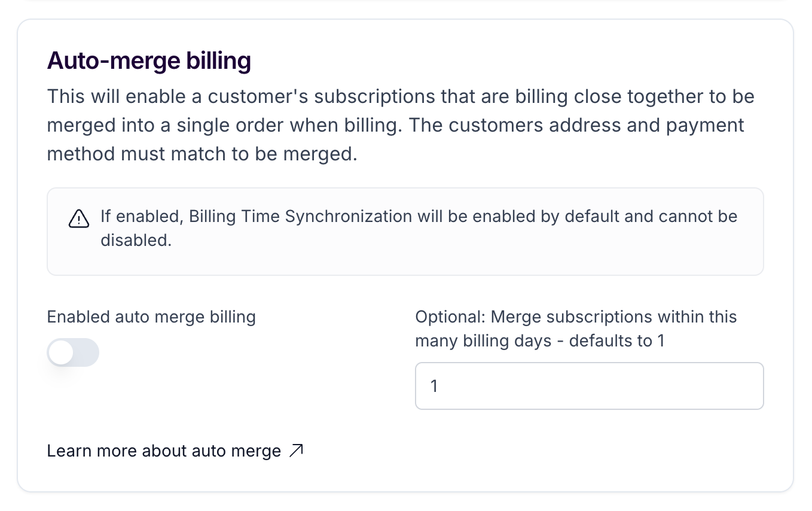Click the Billing Time Synchronization warning text
812x511 pixels.
419,228
